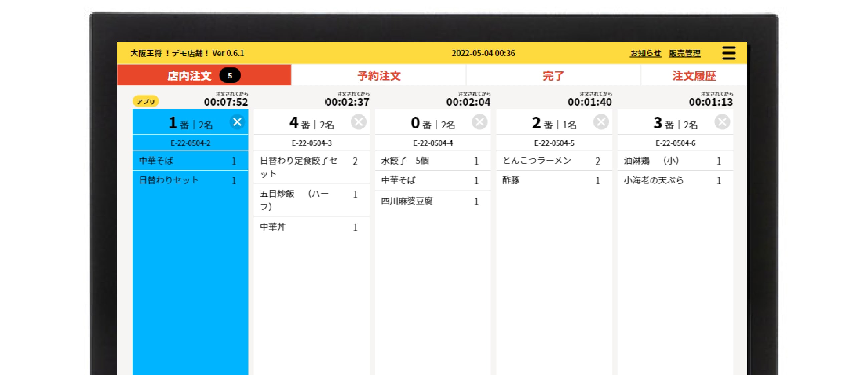Select 日替わり定食餃子セット item row
Screen dimensions: 868x375
coord(311,167)
